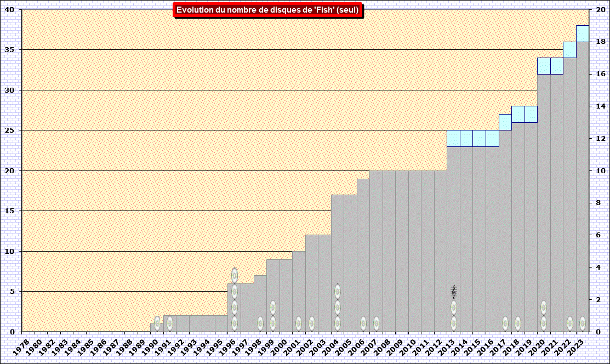Click the grey bar for year 2008

coord(389,251)
